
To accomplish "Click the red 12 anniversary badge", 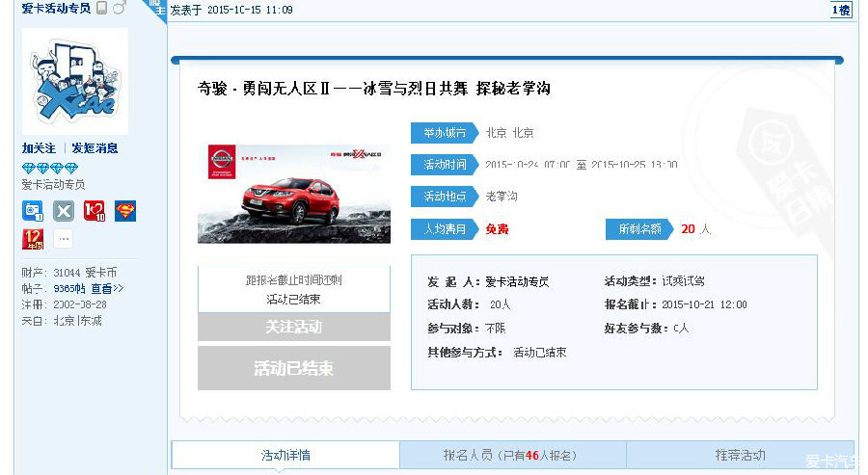I will tap(33, 239).
